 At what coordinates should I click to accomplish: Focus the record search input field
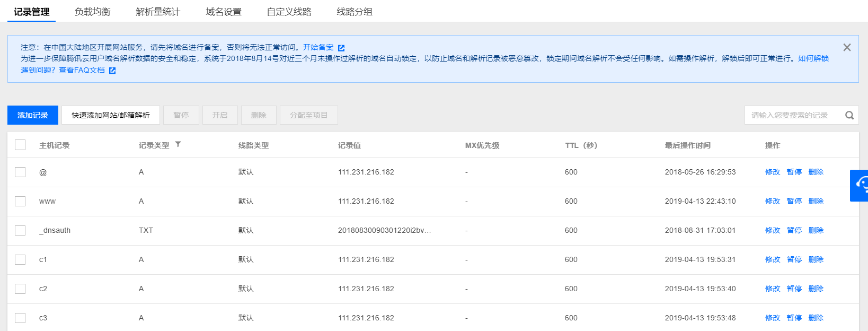click(794, 115)
